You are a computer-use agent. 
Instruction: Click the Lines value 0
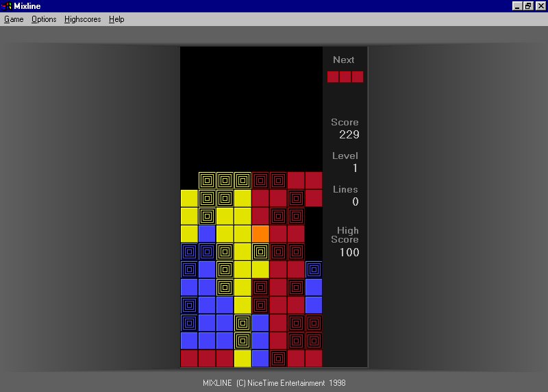coord(355,201)
